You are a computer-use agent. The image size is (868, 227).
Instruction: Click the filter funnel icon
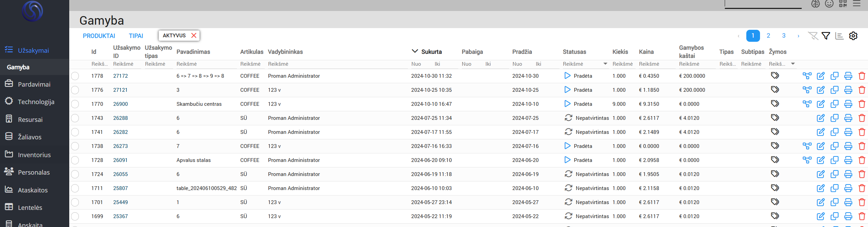826,36
